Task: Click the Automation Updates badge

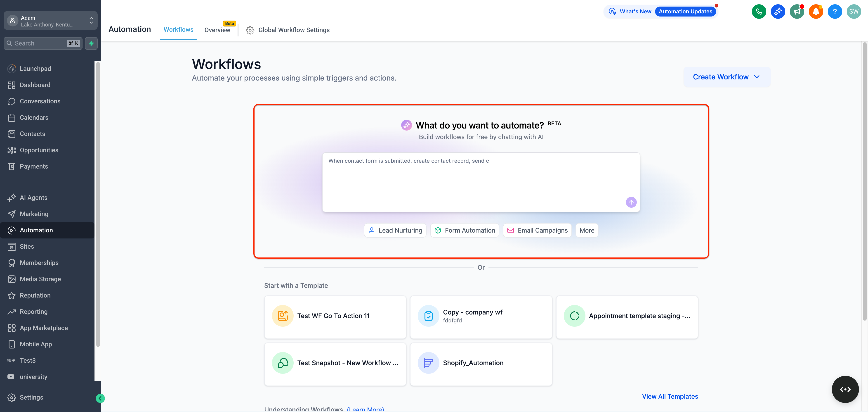Action: click(x=685, y=12)
